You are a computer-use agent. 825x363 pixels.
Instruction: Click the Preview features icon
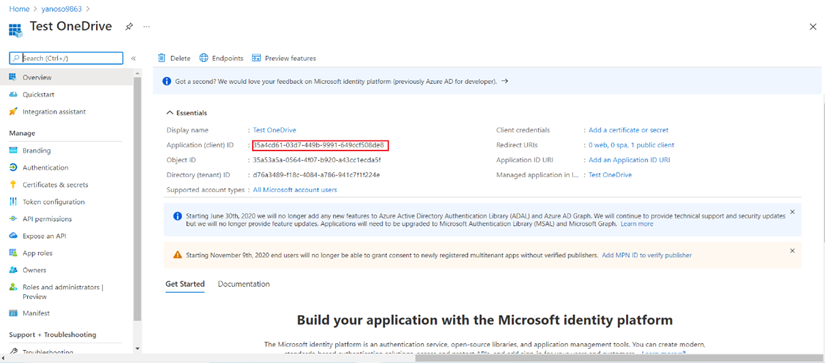click(257, 58)
